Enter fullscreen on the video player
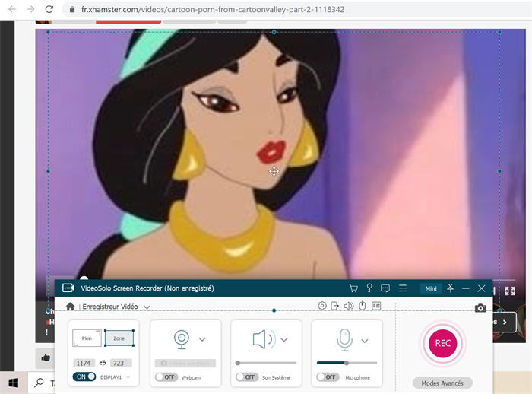The image size is (532, 394). tap(510, 291)
